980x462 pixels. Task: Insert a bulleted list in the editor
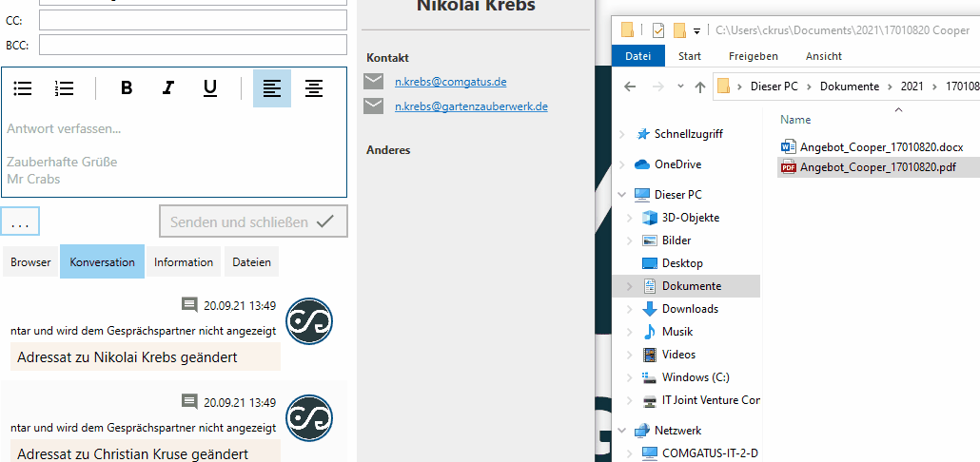[23, 88]
